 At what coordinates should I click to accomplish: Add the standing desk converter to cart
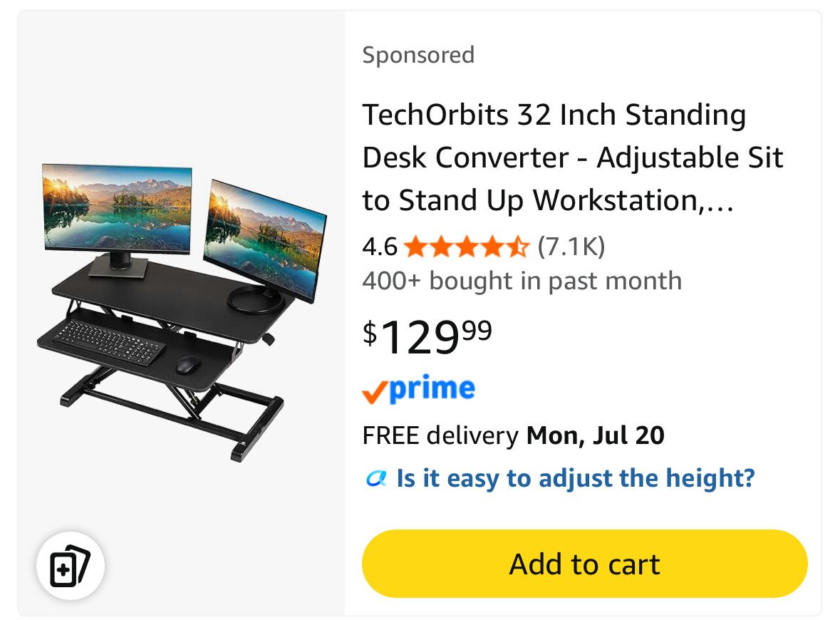click(584, 564)
